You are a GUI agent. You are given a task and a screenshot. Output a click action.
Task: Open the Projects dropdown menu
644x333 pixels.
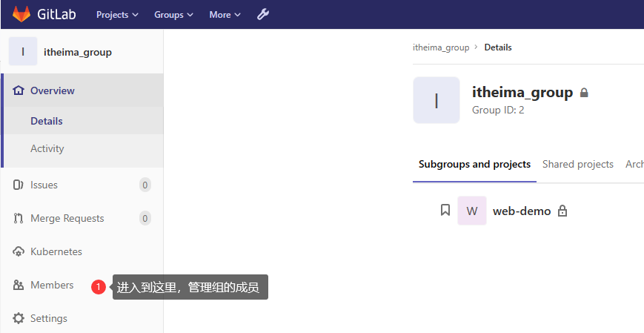click(117, 15)
